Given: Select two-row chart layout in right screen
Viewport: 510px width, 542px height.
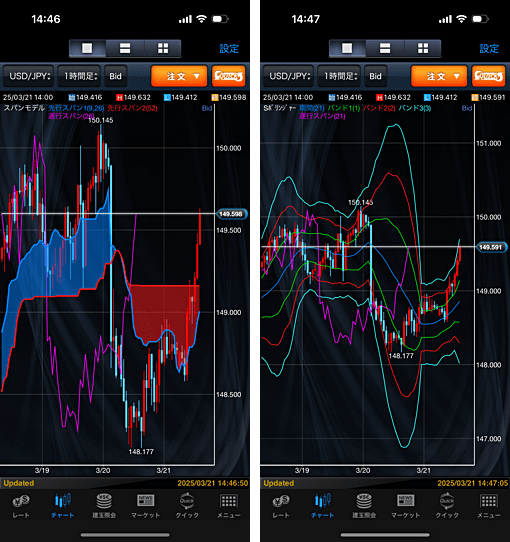Looking at the screenshot, I should coord(385,48).
